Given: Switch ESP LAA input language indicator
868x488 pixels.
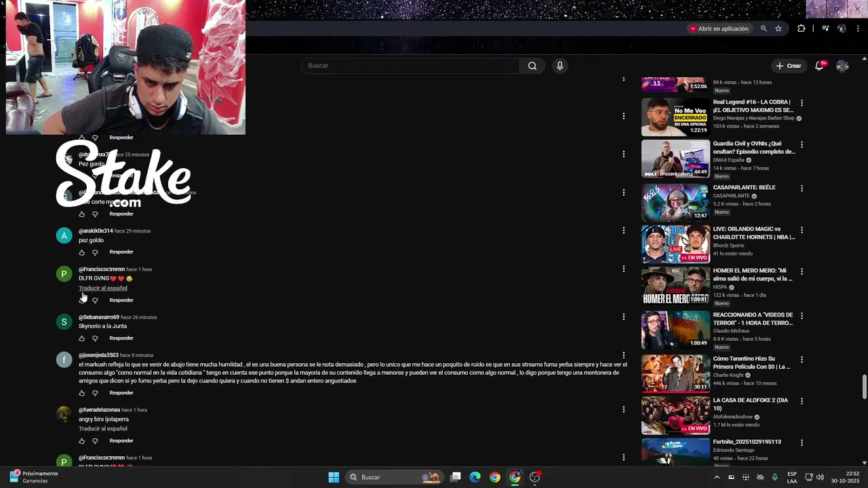Looking at the screenshot, I should [x=792, y=477].
